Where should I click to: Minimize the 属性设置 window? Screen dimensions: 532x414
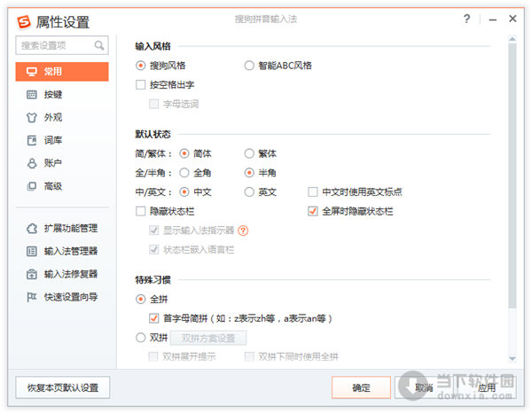pyautogui.click(x=493, y=20)
